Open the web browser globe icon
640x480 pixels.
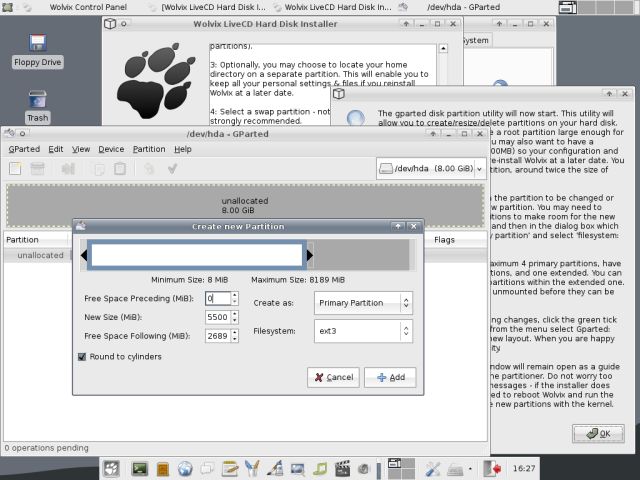[x=185, y=468]
